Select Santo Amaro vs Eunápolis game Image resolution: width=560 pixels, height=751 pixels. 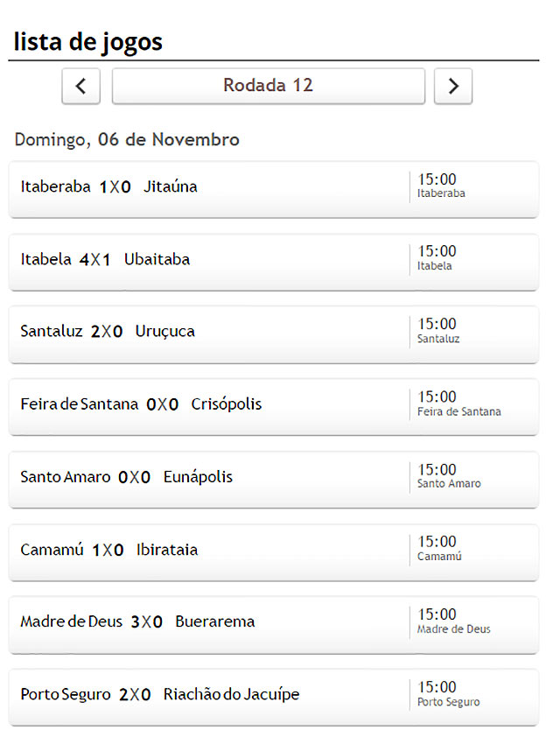click(274, 480)
